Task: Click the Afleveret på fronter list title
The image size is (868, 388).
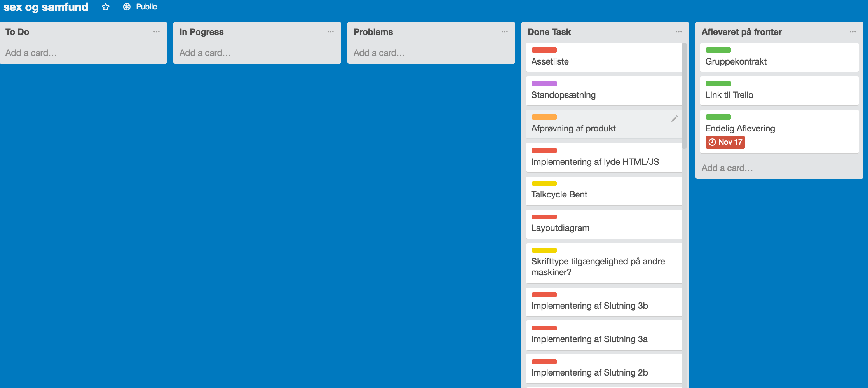Action: [742, 32]
